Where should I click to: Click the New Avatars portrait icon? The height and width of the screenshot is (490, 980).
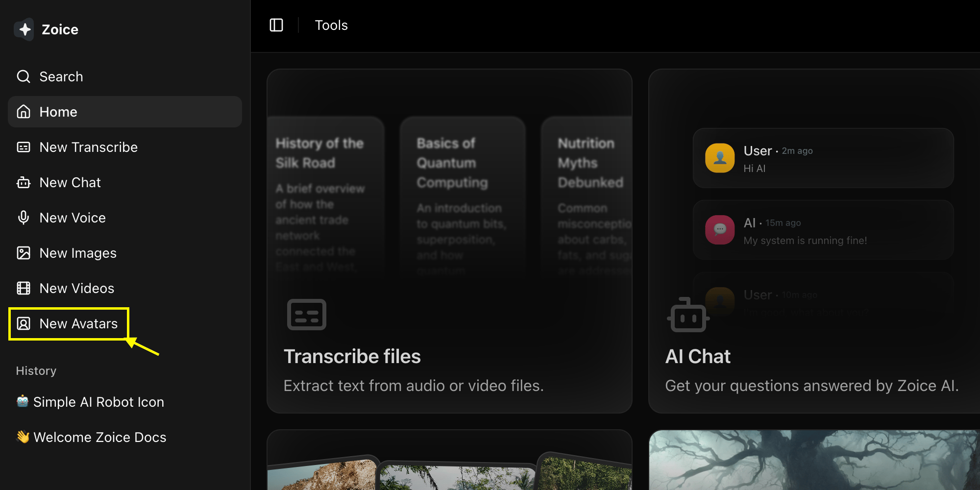(24, 323)
